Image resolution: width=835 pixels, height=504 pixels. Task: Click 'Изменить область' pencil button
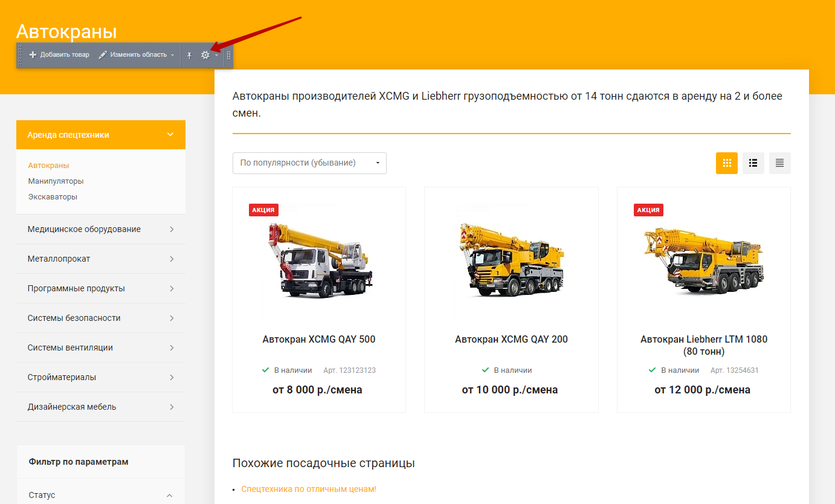(132, 55)
